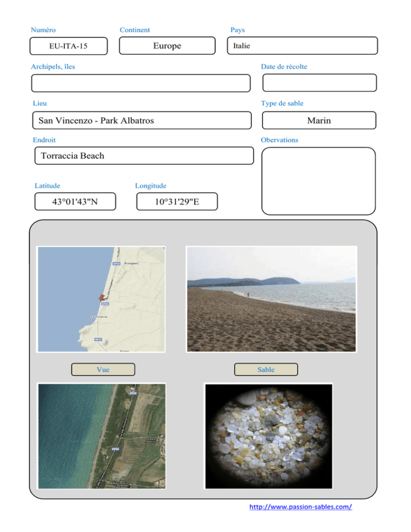Focus the empty Archipels, îles field
Image resolution: width=411 pixels, height=532 pixels.
click(141, 83)
